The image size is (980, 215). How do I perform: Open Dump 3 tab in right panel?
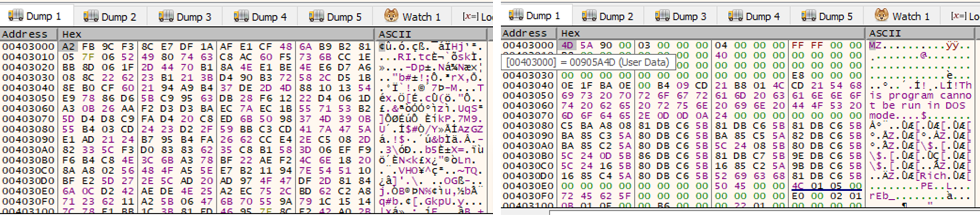(x=681, y=16)
